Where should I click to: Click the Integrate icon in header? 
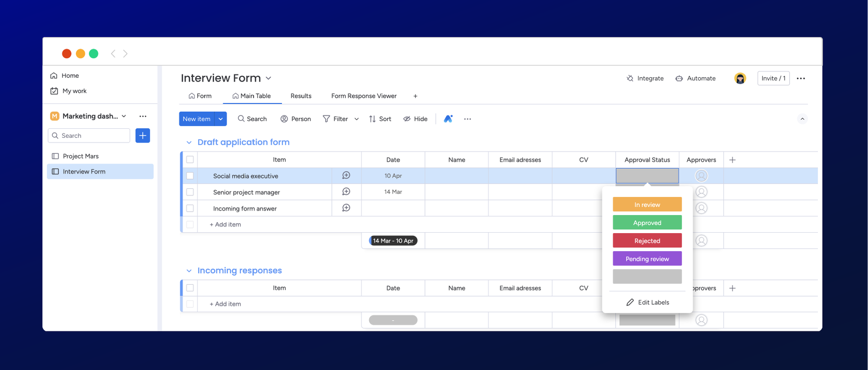click(x=630, y=78)
